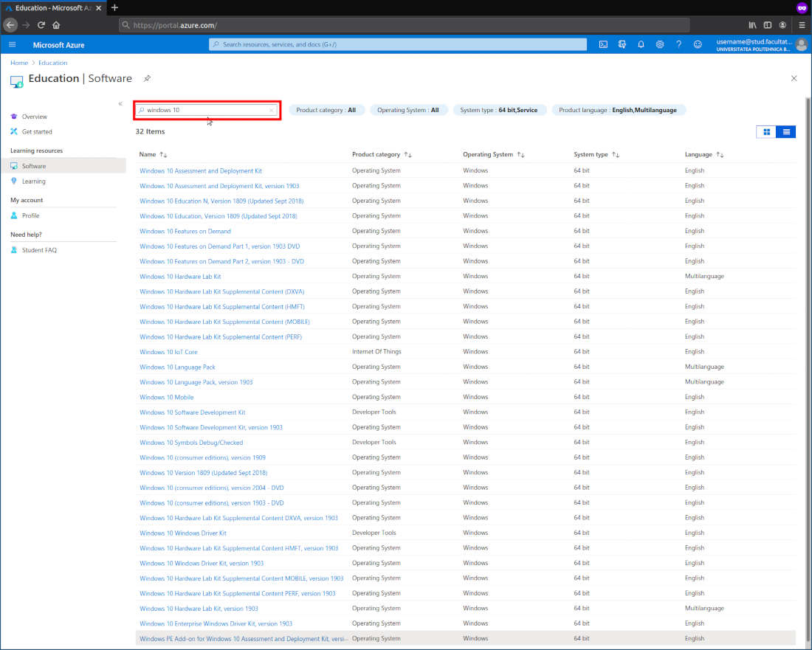Pin the Education Software page
This screenshot has height=650, width=812.
(x=146, y=78)
